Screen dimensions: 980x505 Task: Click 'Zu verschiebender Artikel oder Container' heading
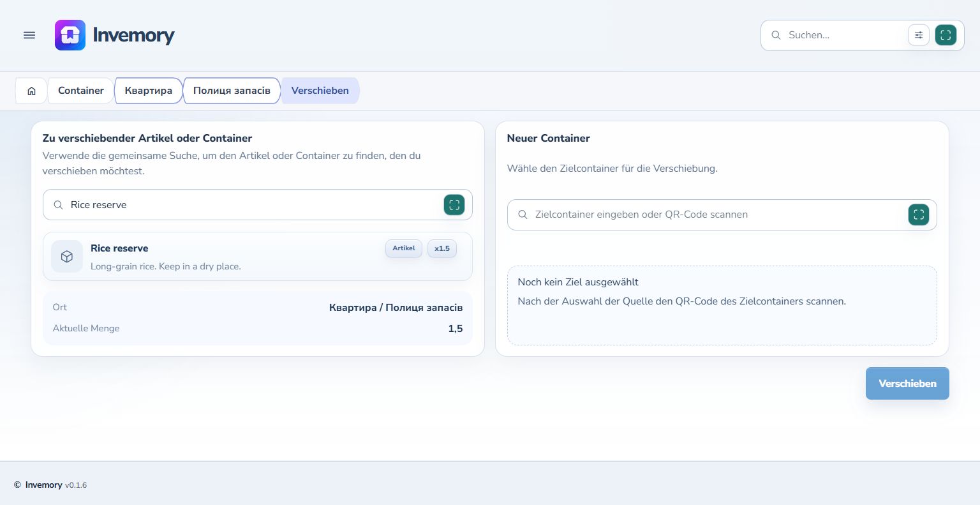(147, 138)
